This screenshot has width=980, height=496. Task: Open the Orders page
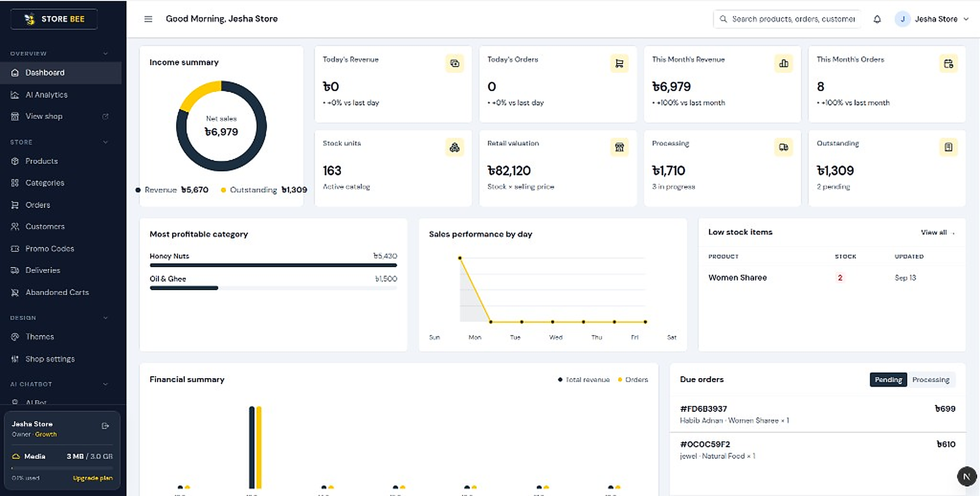61,205
